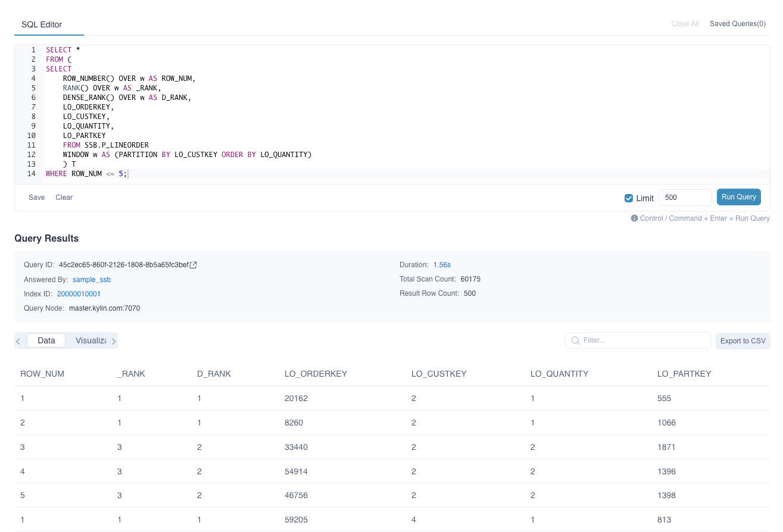Click Close All in the top right

coord(685,24)
